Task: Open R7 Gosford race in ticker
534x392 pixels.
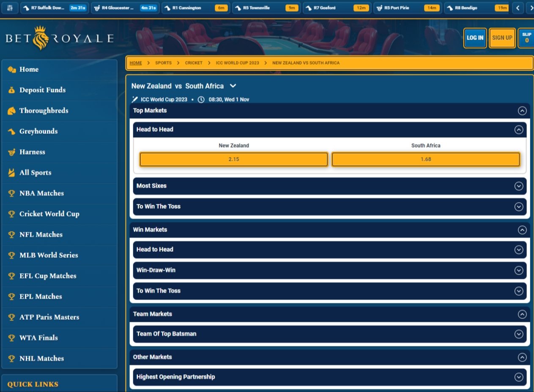Action: pyautogui.click(x=337, y=8)
